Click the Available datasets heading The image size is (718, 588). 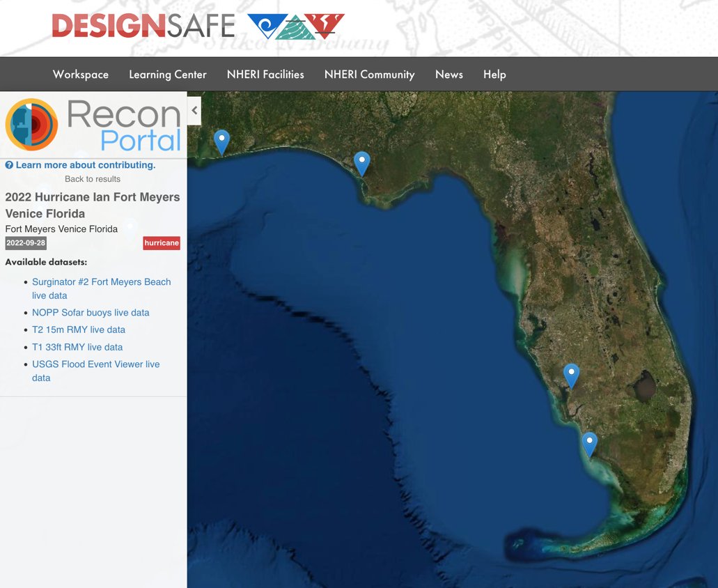[46, 262]
